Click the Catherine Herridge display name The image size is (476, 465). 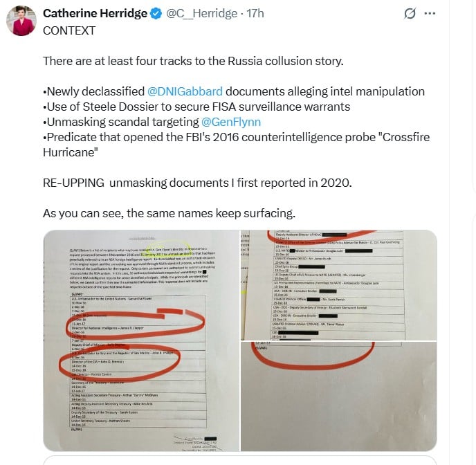coord(95,13)
